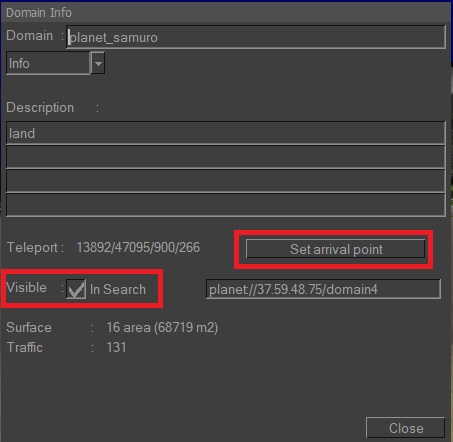The image size is (453, 442).
Task: Open the Info dropdown arrow
Action: (x=98, y=63)
